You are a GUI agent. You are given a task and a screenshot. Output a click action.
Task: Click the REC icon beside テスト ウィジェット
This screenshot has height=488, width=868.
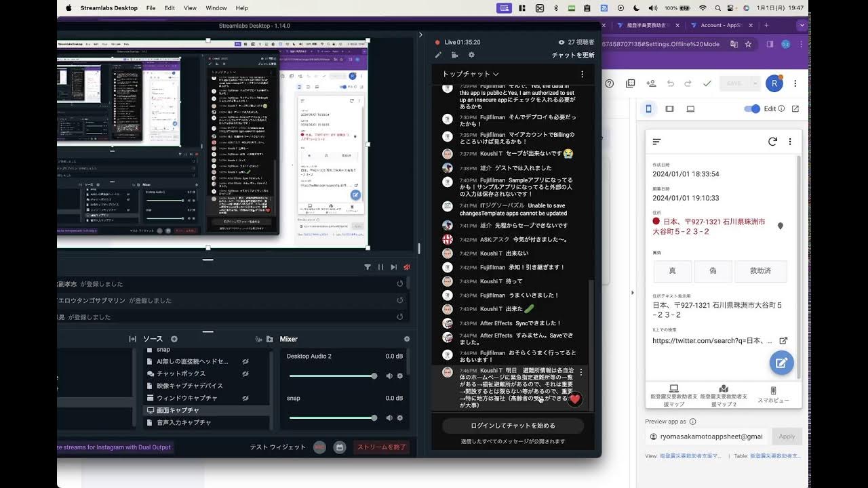[x=319, y=447]
